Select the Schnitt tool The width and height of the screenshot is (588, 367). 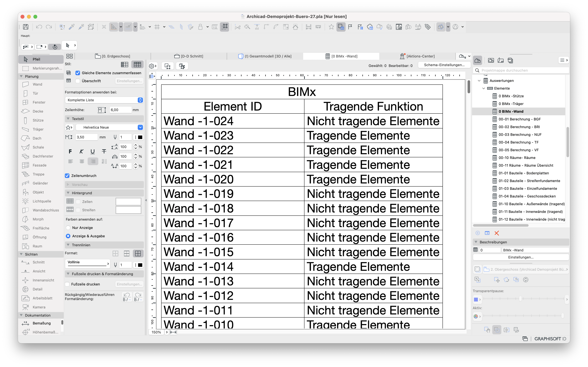[41, 262]
